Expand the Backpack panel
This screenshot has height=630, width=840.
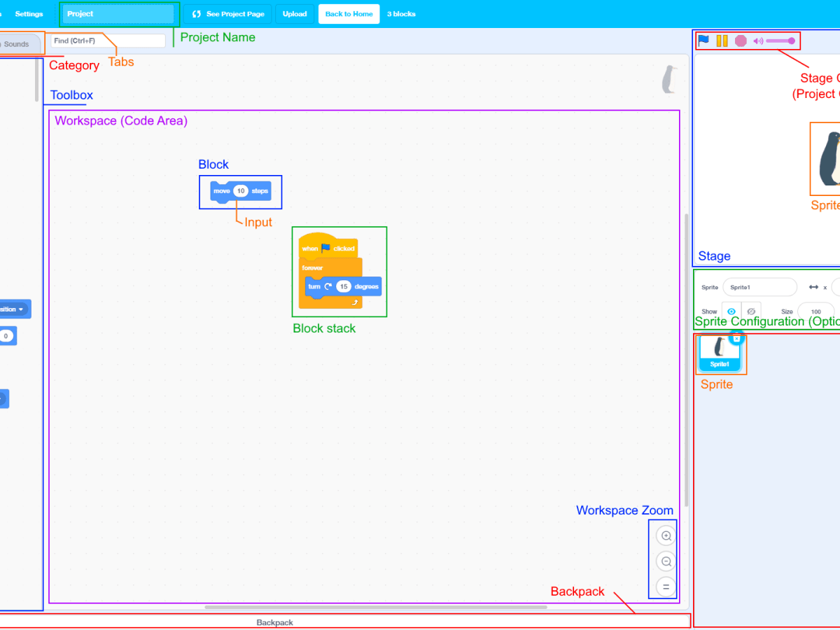(274, 622)
